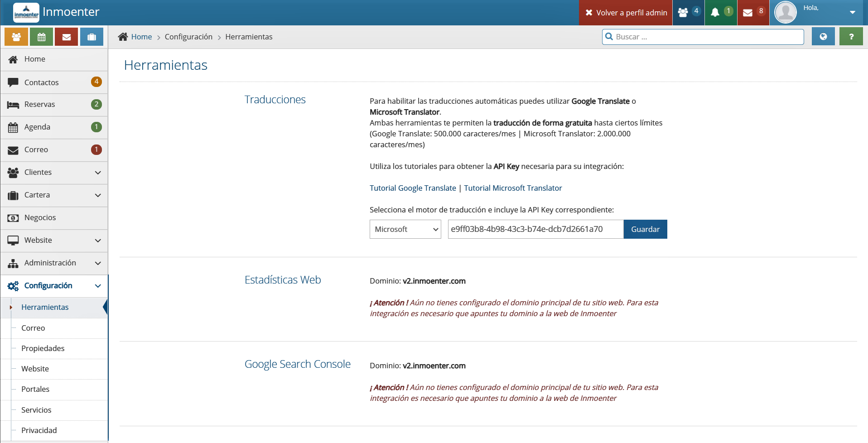Click the Correo red badge showing 1

click(96, 149)
